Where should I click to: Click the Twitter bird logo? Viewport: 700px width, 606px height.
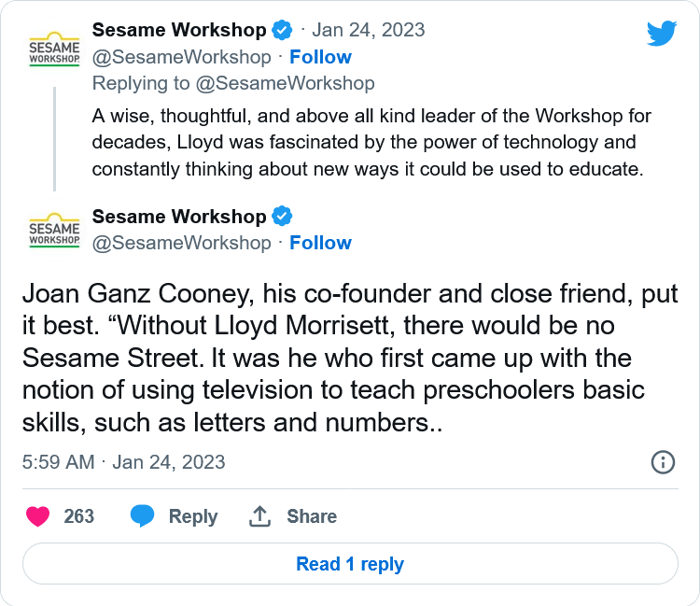[x=662, y=33]
